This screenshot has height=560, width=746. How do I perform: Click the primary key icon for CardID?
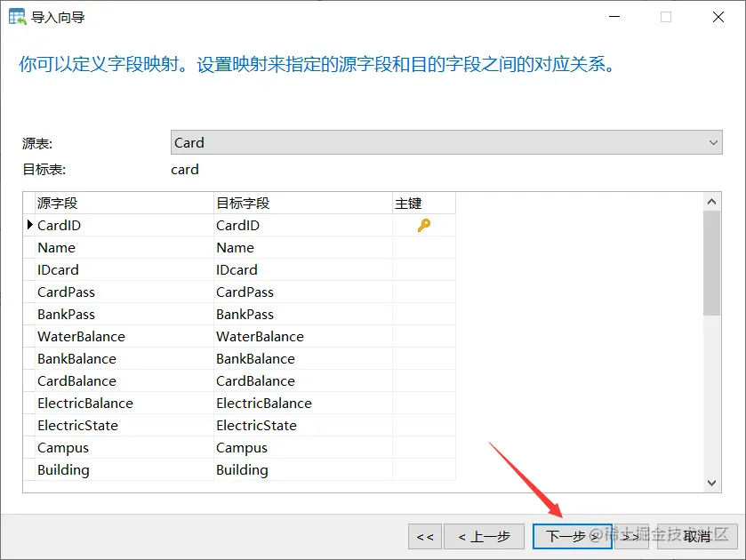[x=424, y=225]
